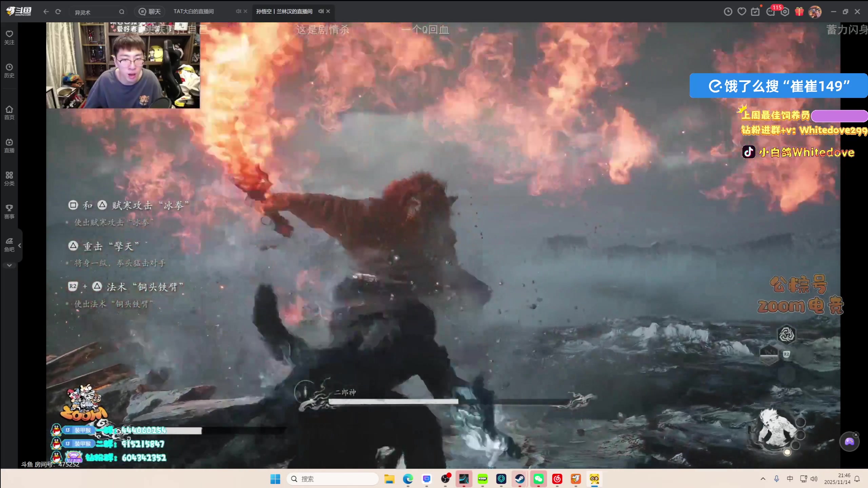This screenshot has height=488, width=868.
Task: Open the 历史 (History) sidebar panel
Action: click(x=9, y=70)
